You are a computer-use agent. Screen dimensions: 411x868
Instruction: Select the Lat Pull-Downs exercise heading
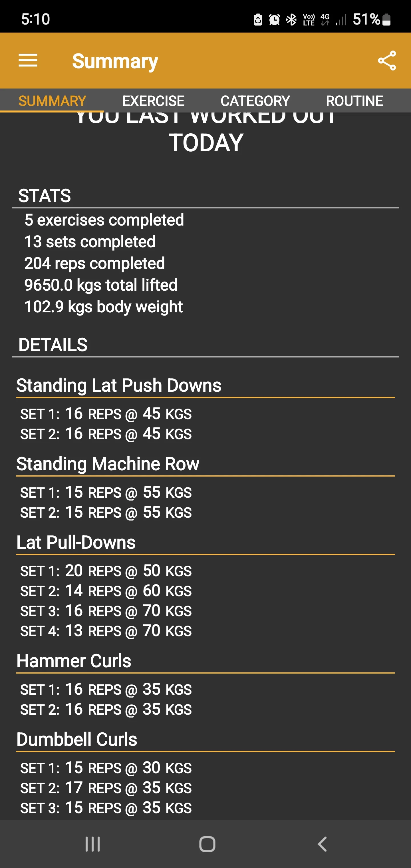(76, 542)
